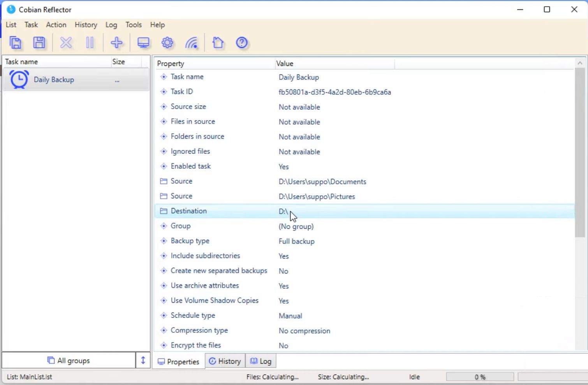588x385 pixels.
Task: Save the current task list
Action: pyautogui.click(x=39, y=42)
